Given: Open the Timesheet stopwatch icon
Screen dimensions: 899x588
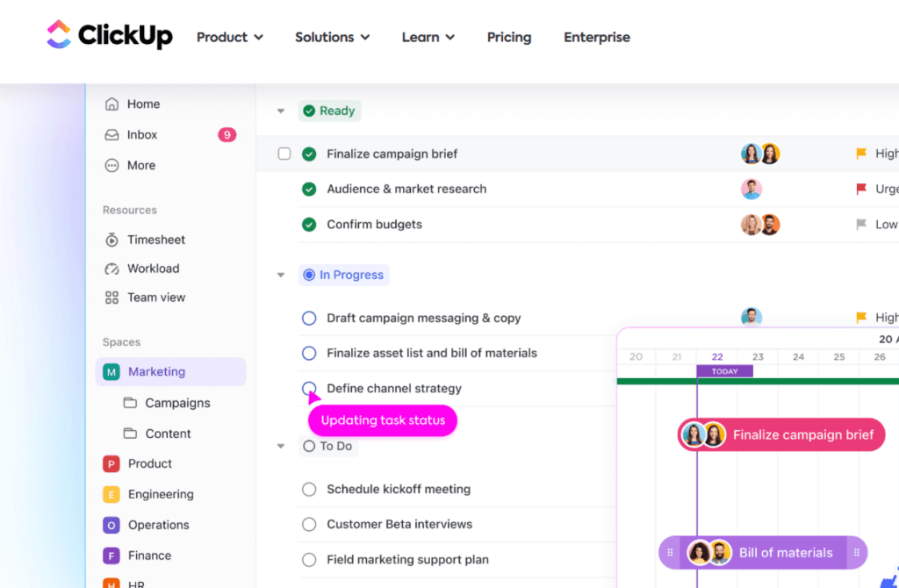Looking at the screenshot, I should click(x=111, y=240).
